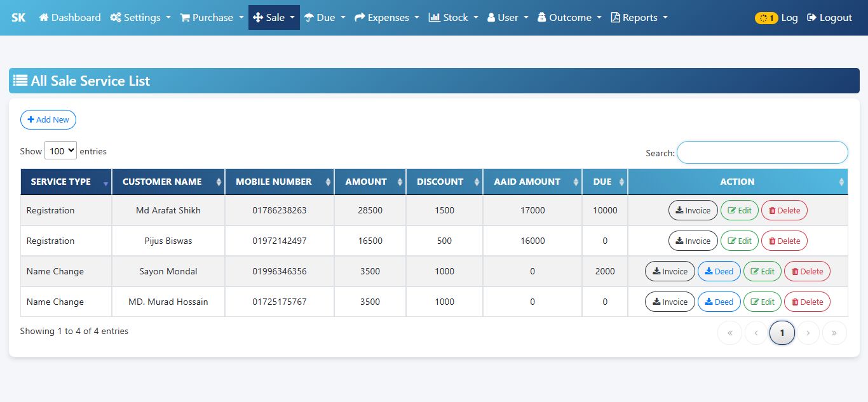Open the Reports dropdown menu

(x=639, y=18)
